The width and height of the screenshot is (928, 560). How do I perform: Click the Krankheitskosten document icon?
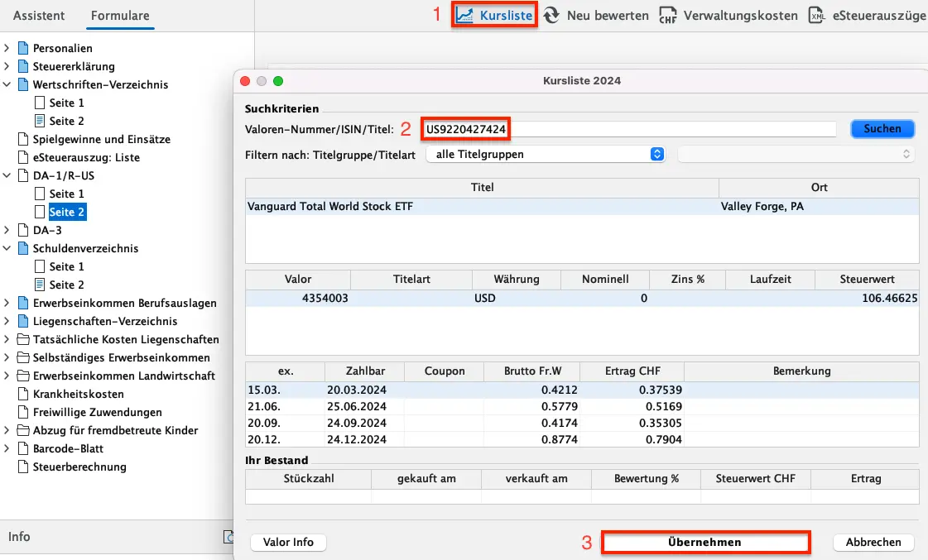click(23, 394)
